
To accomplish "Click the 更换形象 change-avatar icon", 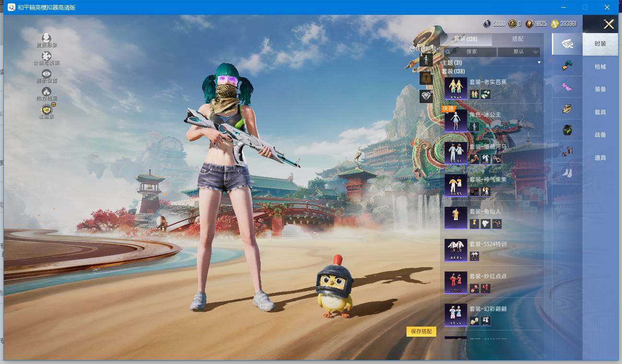I will pyautogui.click(x=47, y=38).
